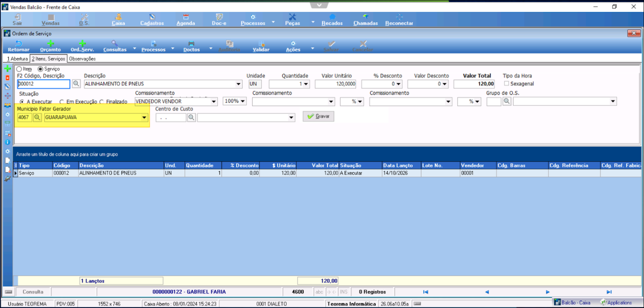Click the Valor Unitário input field
Viewport: 644px width, 308px height.
(336, 84)
